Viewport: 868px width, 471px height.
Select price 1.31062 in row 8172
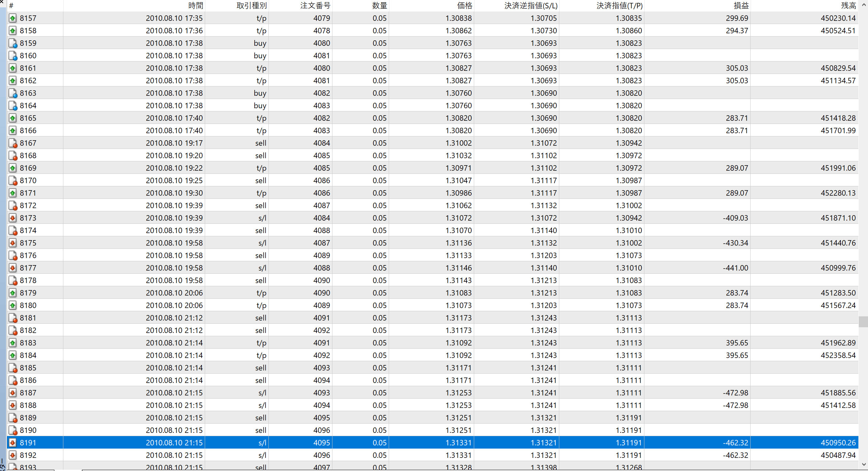458,205
